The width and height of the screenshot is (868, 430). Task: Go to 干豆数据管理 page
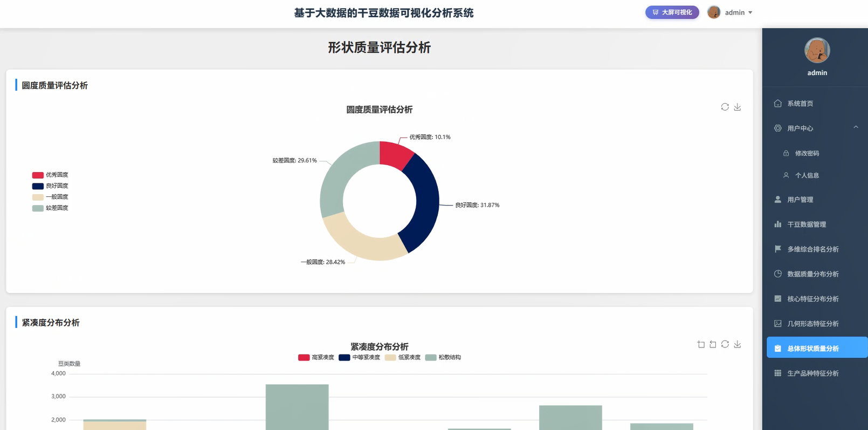(815, 224)
